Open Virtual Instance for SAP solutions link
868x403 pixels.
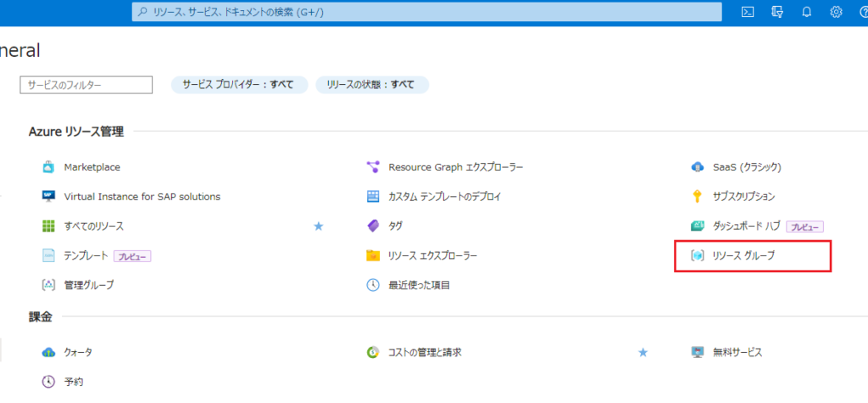(x=142, y=196)
